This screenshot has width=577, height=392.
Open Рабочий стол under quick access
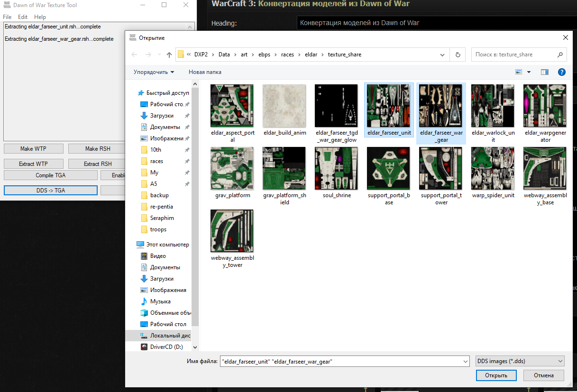click(x=162, y=104)
